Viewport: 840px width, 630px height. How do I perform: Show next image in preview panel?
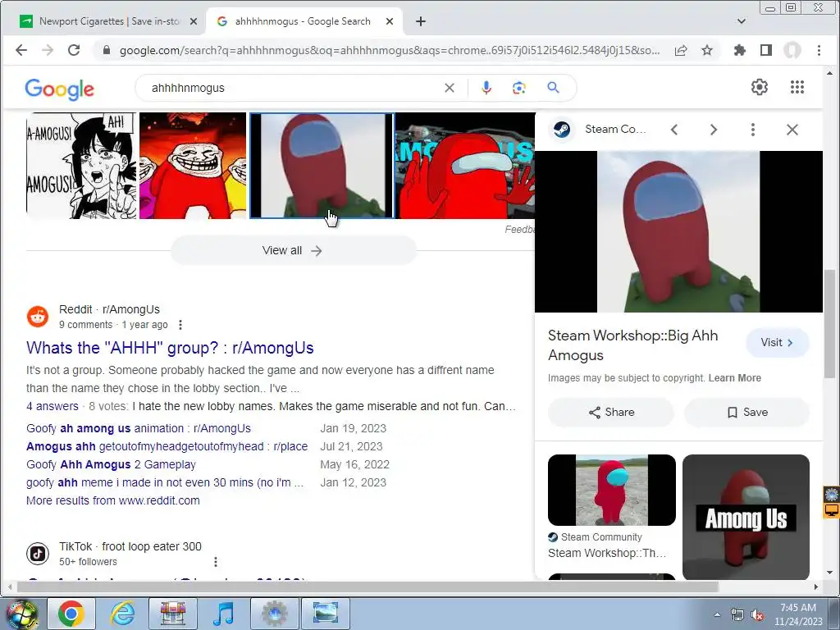click(714, 130)
